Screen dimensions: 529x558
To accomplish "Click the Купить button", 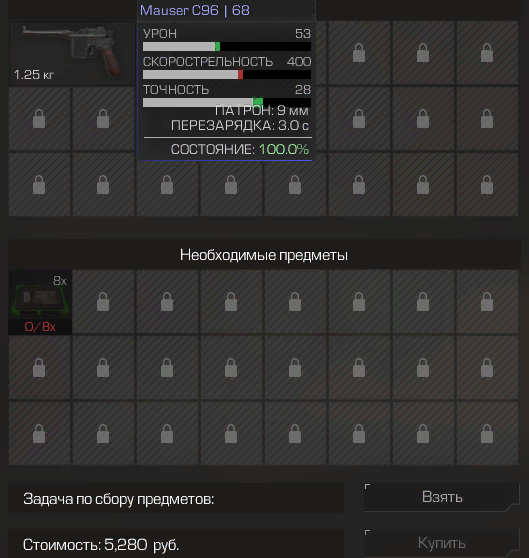I will (x=442, y=543).
